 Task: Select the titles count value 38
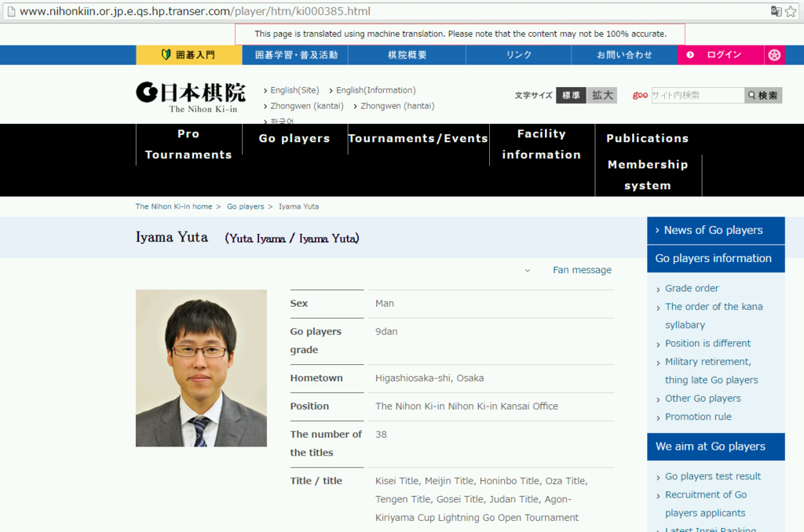click(381, 435)
